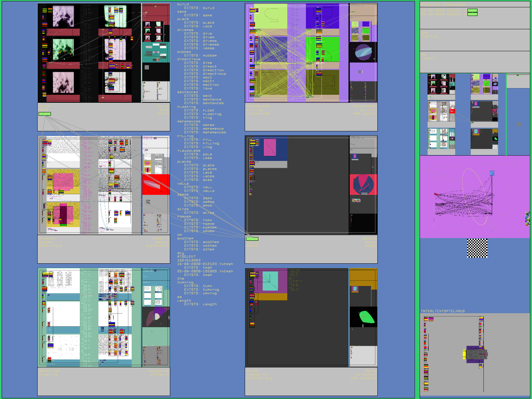The height and width of the screenshot is (399, 532).
Task: Click the purple block with yellow tab
Action: (475, 354)
